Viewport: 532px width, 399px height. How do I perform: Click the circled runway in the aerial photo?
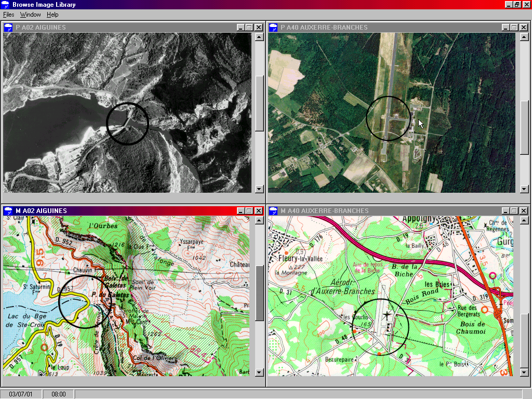tap(388, 118)
